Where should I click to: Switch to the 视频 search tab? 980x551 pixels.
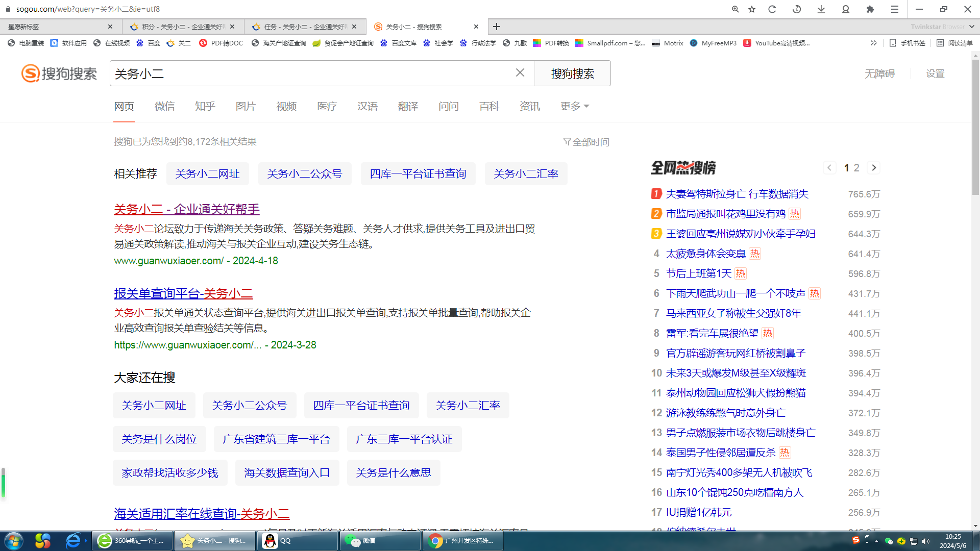coord(286,106)
